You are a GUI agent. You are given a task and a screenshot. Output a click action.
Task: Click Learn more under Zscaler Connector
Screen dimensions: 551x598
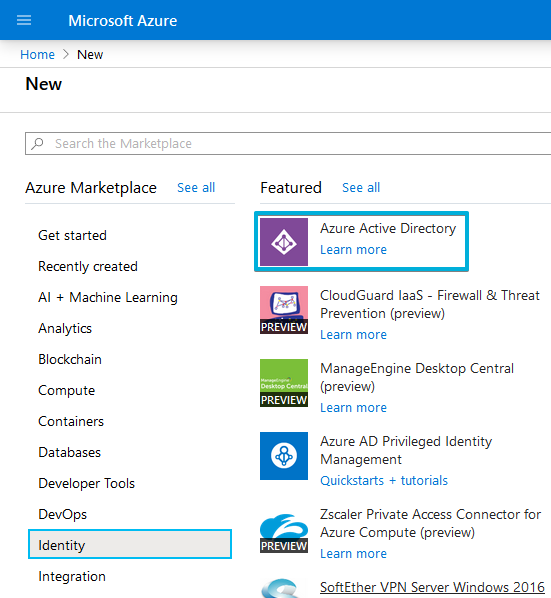[x=353, y=553]
